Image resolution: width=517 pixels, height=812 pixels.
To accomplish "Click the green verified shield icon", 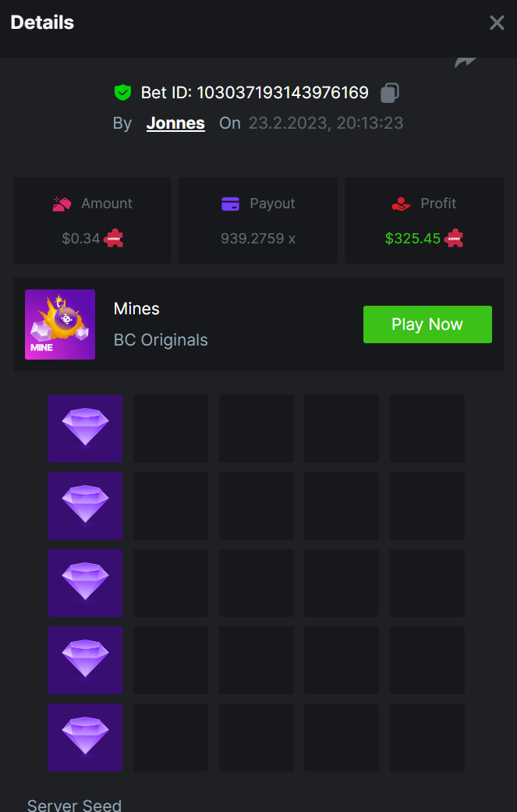I will [122, 93].
